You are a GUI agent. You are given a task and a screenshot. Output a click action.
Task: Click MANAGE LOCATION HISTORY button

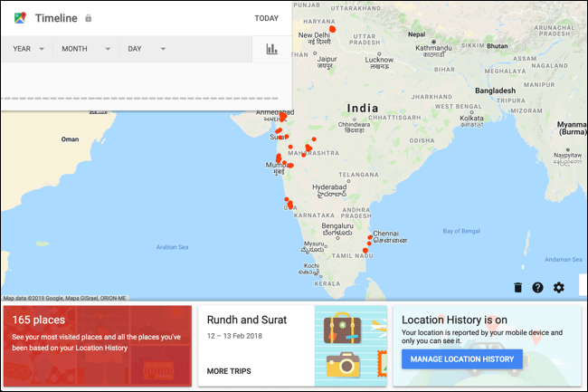[462, 359]
